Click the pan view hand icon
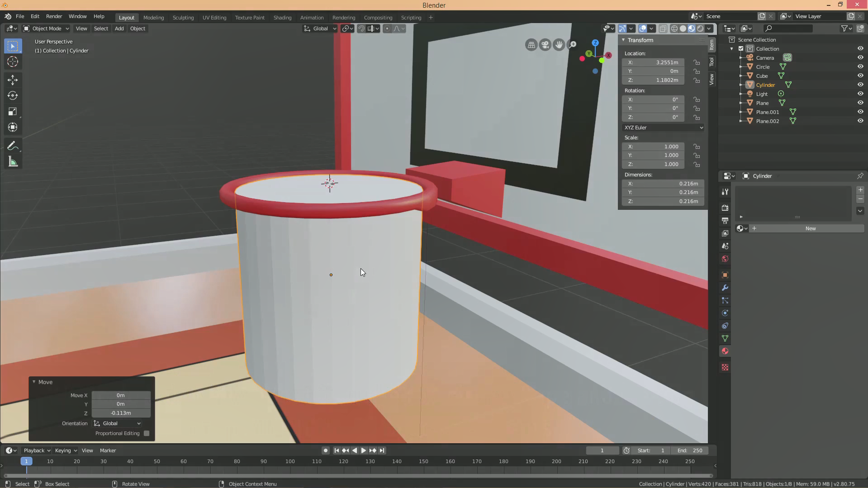The width and height of the screenshot is (868, 488). point(559,45)
